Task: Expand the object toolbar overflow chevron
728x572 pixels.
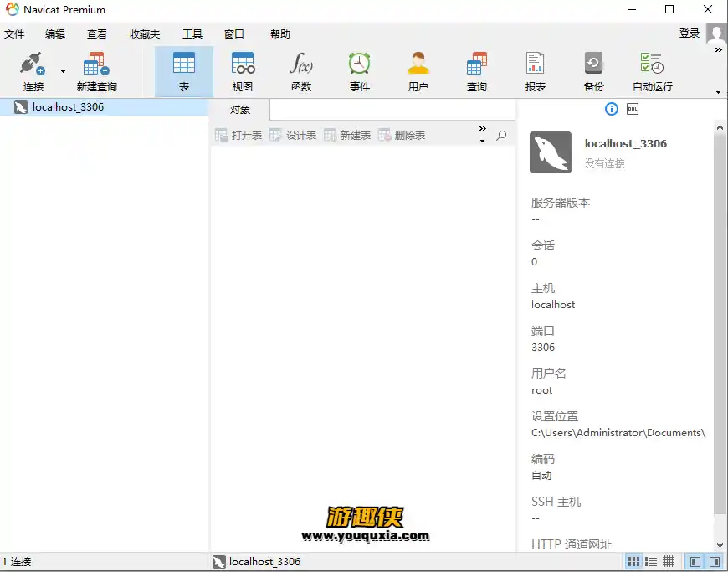Action: (482, 129)
